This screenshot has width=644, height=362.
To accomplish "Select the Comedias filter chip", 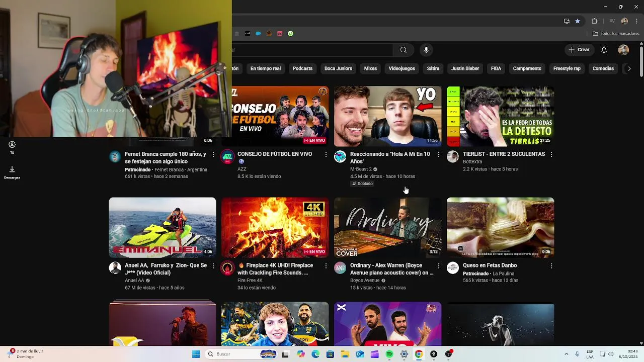I will click(x=603, y=68).
